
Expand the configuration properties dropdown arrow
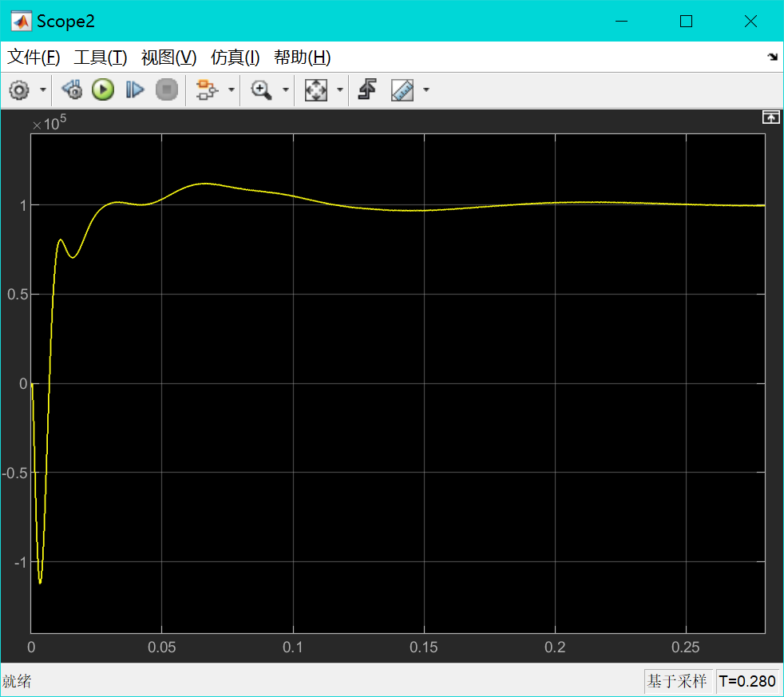pyautogui.click(x=43, y=90)
